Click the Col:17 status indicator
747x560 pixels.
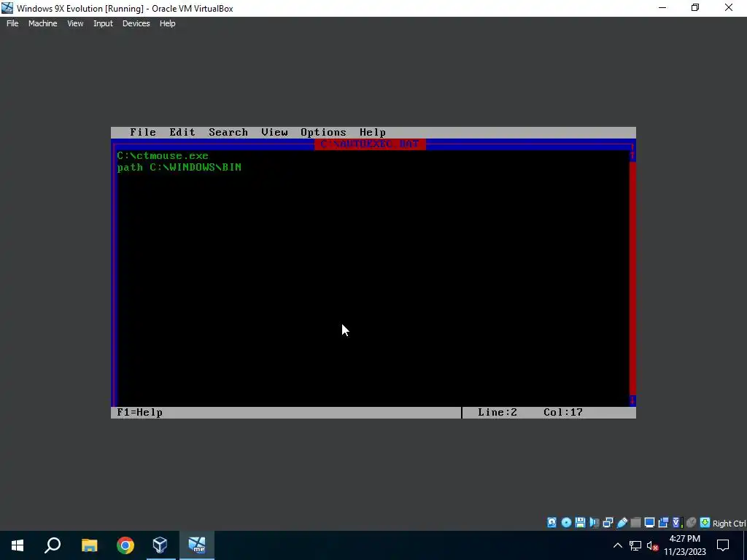[x=563, y=413]
